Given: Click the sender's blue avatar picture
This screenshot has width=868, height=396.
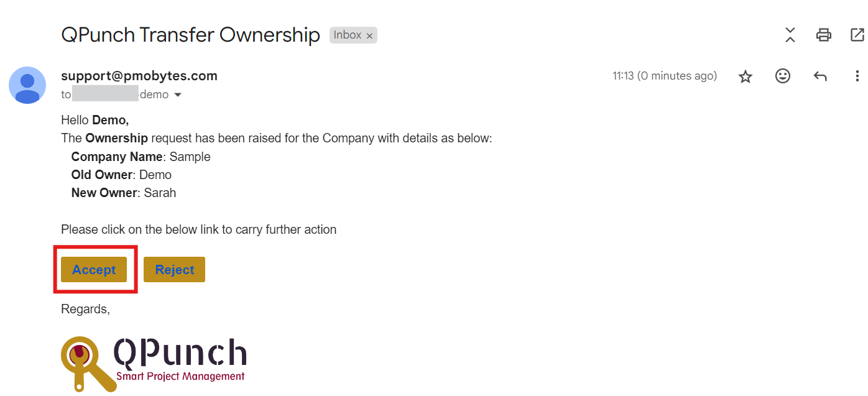Looking at the screenshot, I should pyautogui.click(x=27, y=85).
